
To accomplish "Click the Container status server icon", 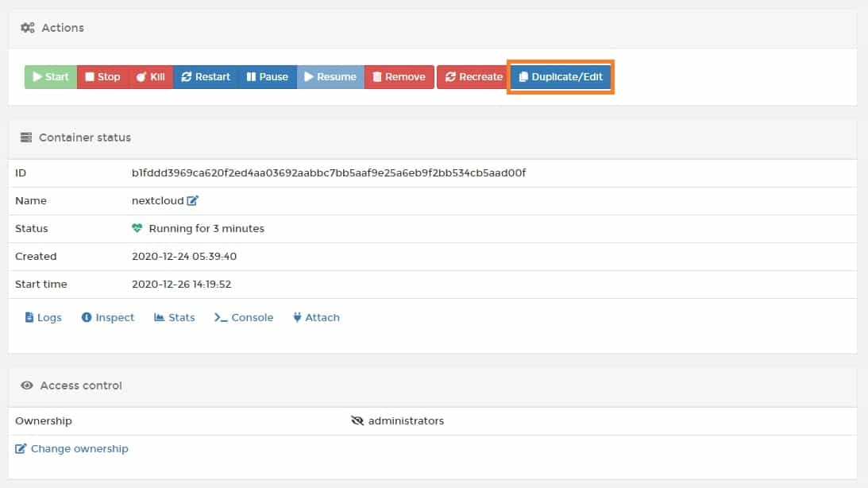I will point(26,137).
